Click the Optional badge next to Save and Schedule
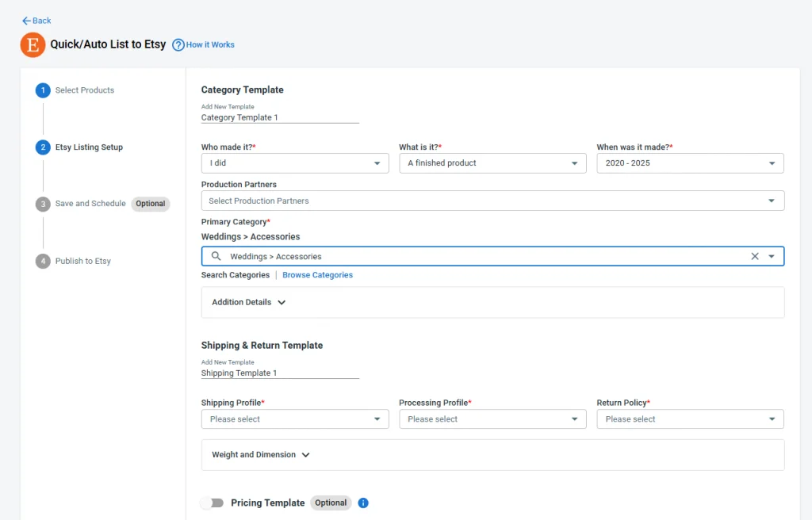Viewport: 812px width, 520px height. pyautogui.click(x=150, y=204)
